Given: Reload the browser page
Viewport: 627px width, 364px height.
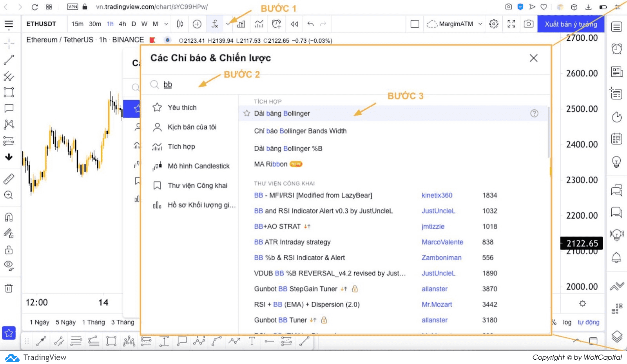Looking at the screenshot, I should click(34, 7).
